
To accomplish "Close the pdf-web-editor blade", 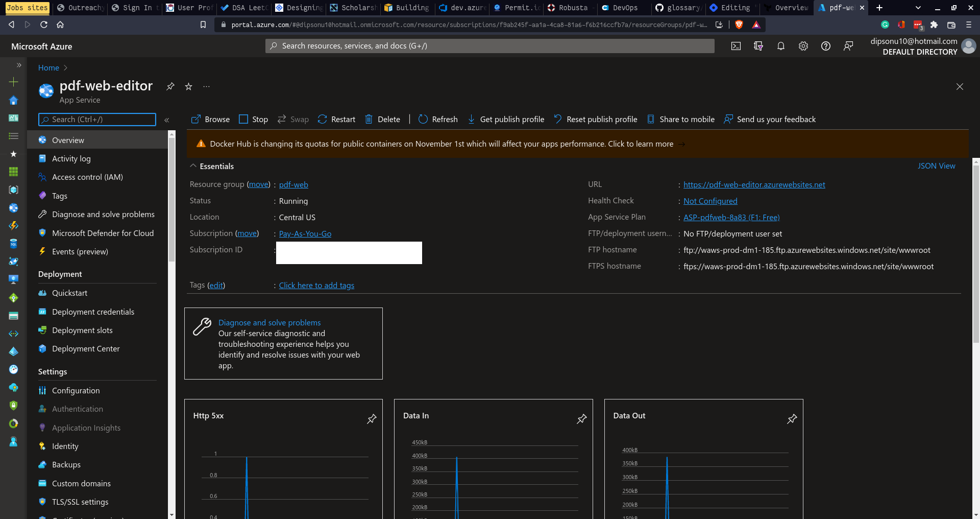I will (960, 86).
